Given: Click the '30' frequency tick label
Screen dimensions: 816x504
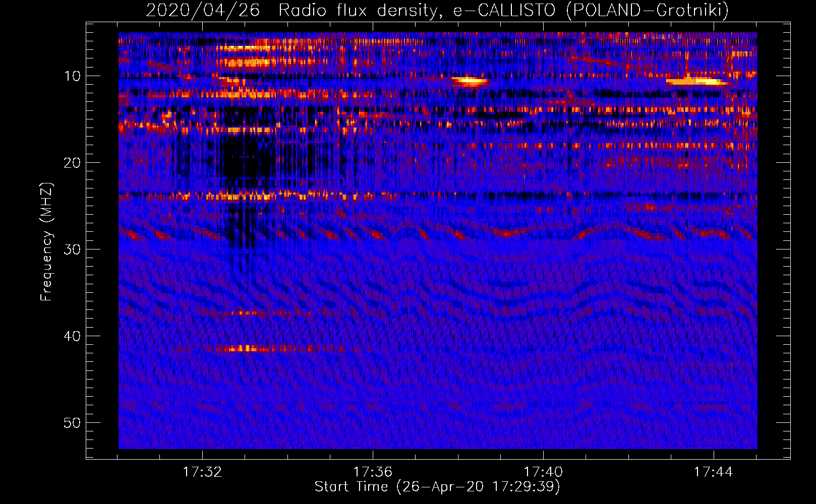Looking at the screenshot, I should pos(73,249).
